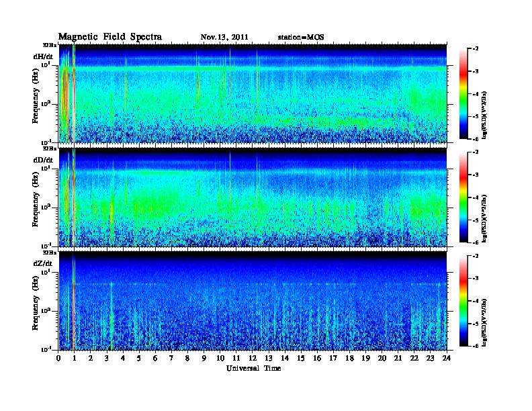Click the dD/dt panel color scale bar
Image resolution: width=532 pixels, height=411 pixels.
tap(463, 197)
